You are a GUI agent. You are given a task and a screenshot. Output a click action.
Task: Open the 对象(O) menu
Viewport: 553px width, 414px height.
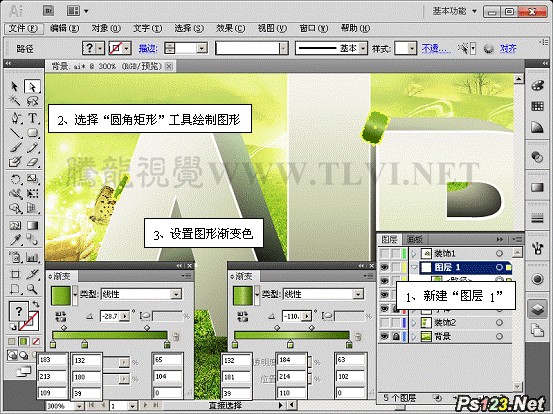[106, 28]
